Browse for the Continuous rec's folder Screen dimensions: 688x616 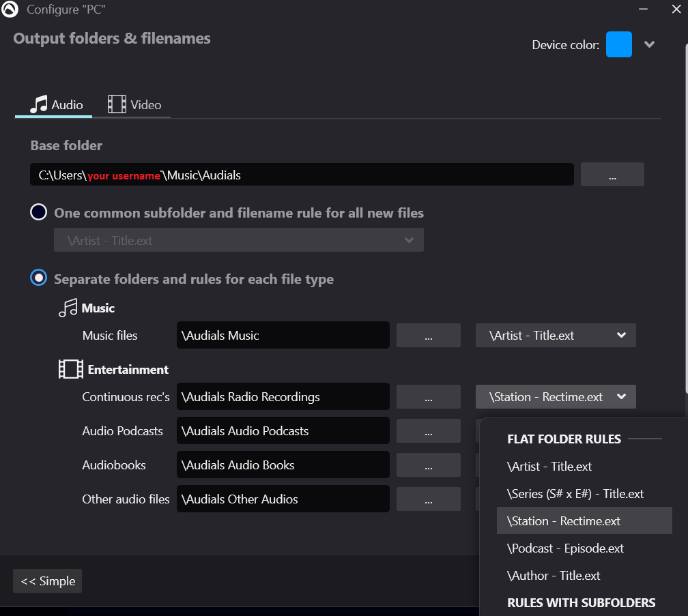click(x=428, y=397)
